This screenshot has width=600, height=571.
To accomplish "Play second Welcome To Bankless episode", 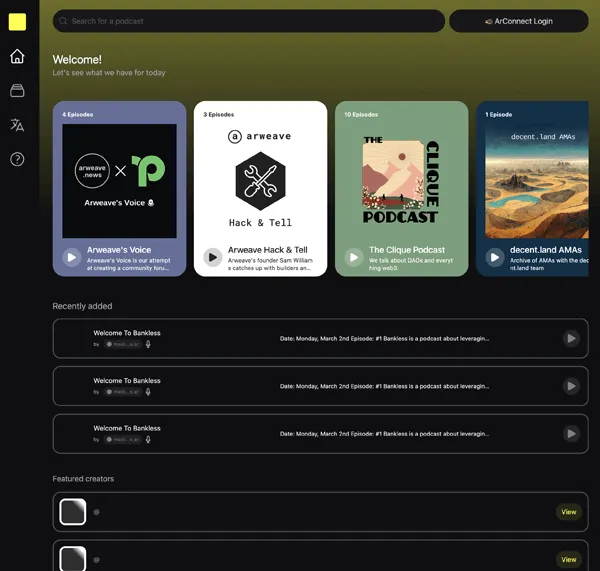I will (x=571, y=386).
